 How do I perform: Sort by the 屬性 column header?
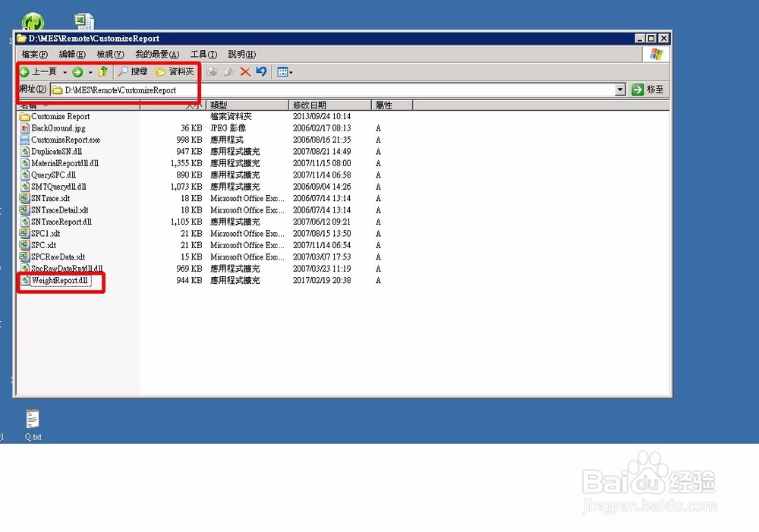(392, 105)
